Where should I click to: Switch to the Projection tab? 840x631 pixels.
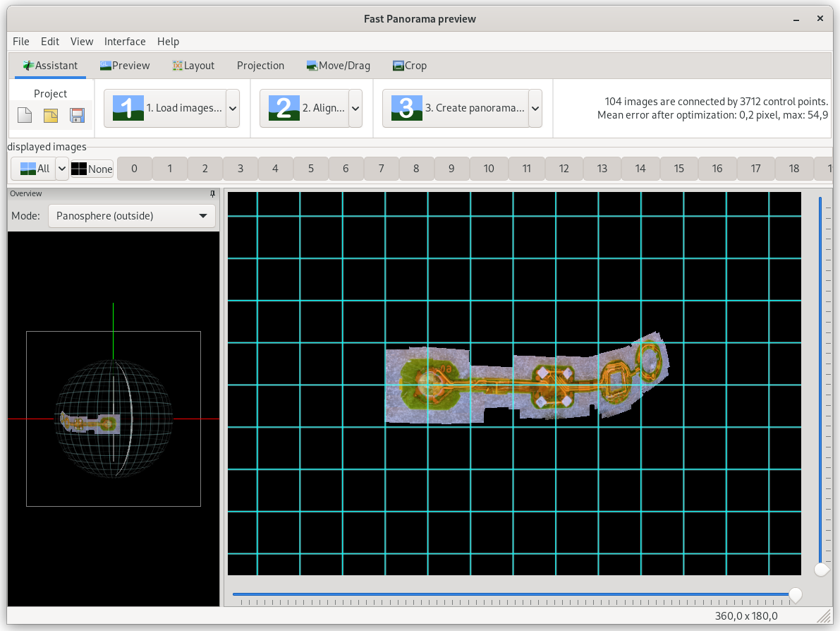(x=260, y=66)
